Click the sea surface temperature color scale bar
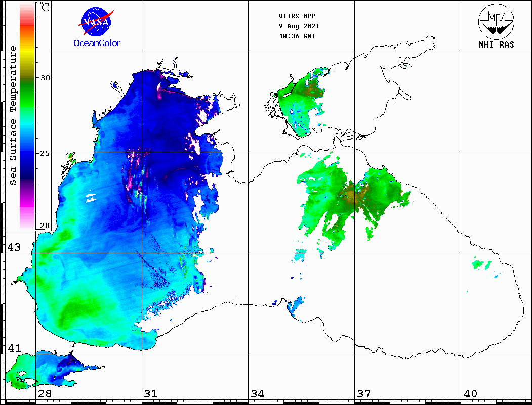The width and height of the screenshot is (532, 405). tap(27, 116)
